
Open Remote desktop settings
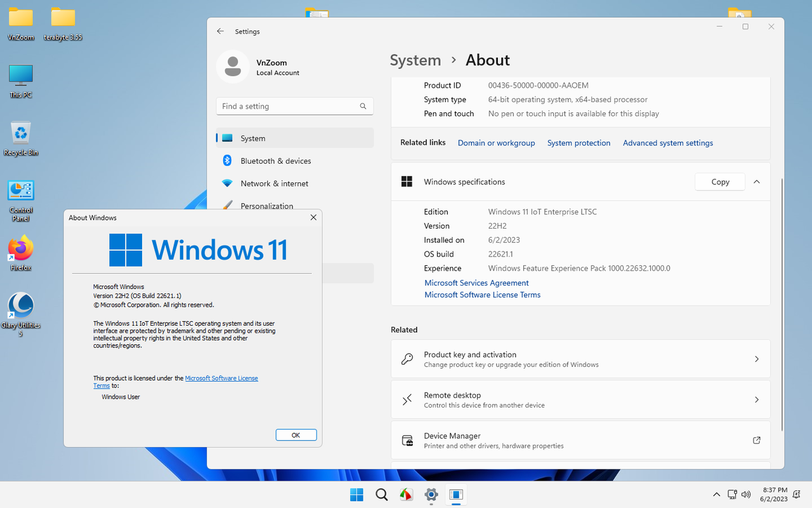580,399
